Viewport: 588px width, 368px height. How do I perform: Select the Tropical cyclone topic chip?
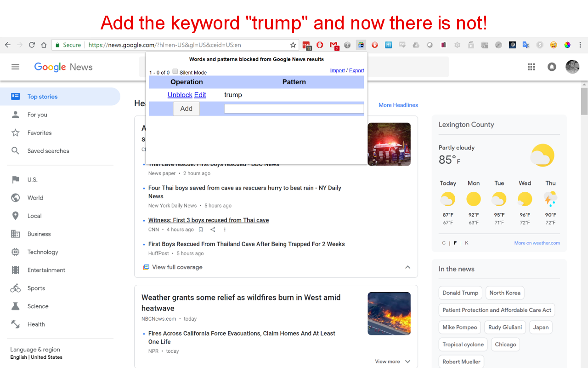(463, 345)
